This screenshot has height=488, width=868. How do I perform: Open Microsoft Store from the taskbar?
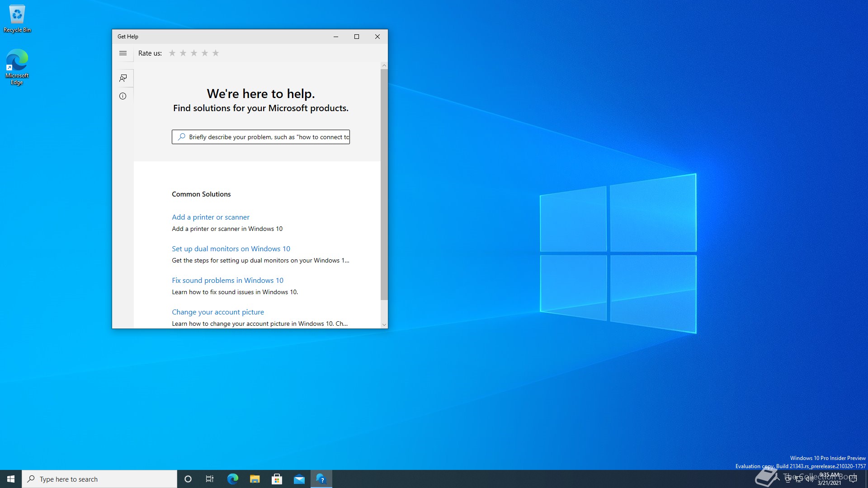277,479
